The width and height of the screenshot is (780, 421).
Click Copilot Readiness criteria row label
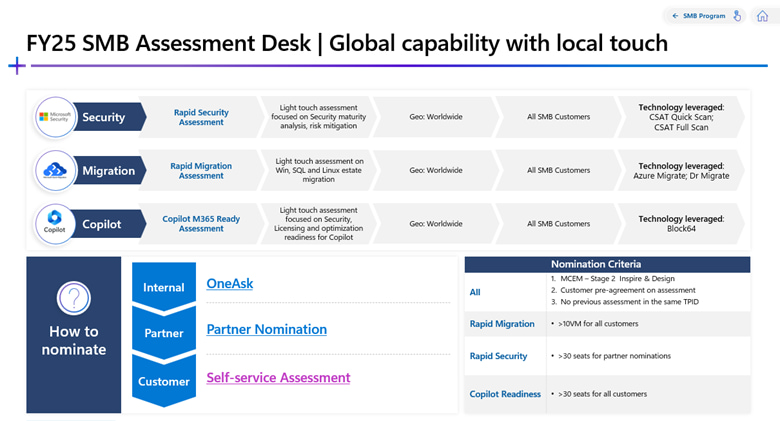(x=505, y=394)
